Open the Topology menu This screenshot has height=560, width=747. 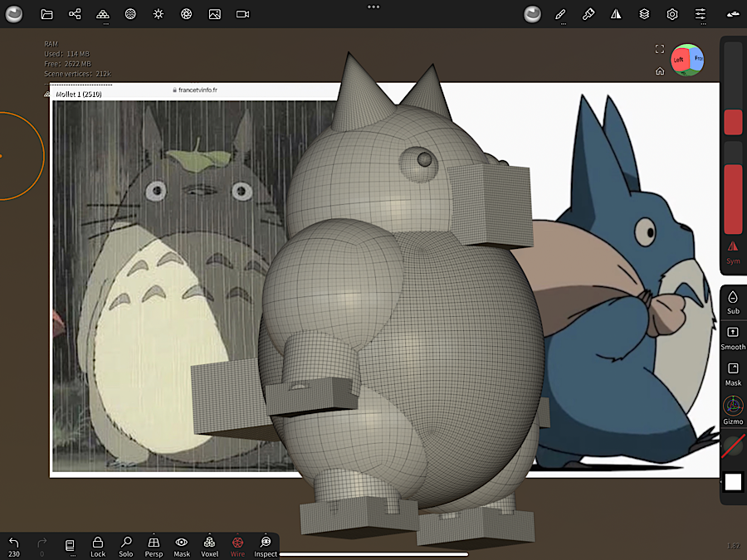[x=102, y=14]
